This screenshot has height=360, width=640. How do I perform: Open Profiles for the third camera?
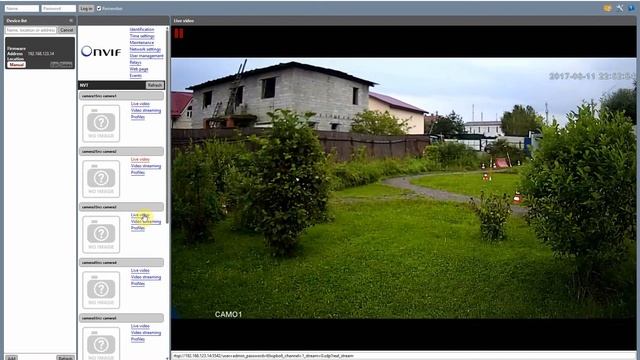pyautogui.click(x=138, y=228)
